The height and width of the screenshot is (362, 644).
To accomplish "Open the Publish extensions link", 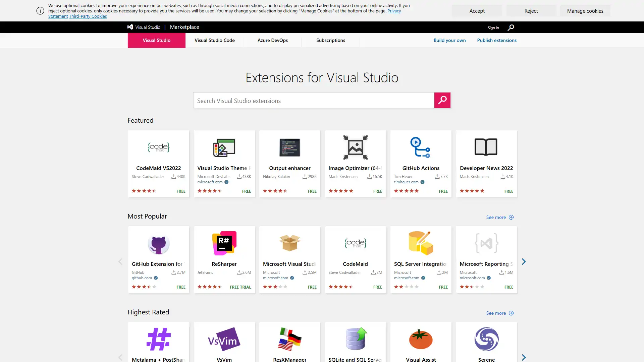I will tap(497, 40).
